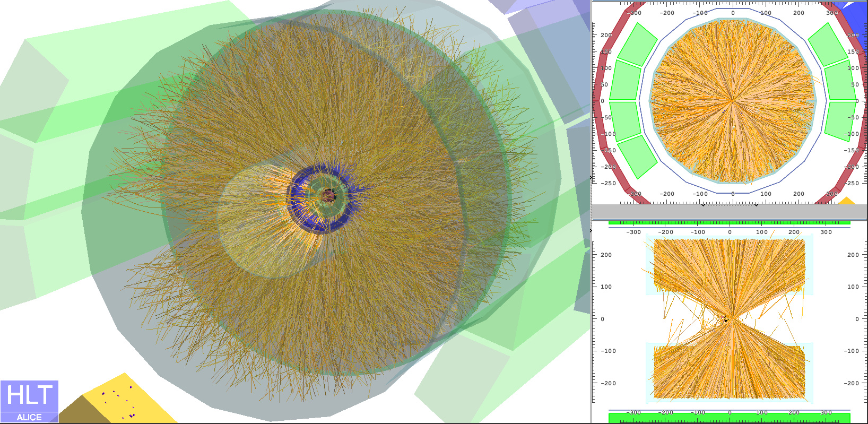Click the HLT ALICE logo
868x424 pixels.
click(x=29, y=401)
